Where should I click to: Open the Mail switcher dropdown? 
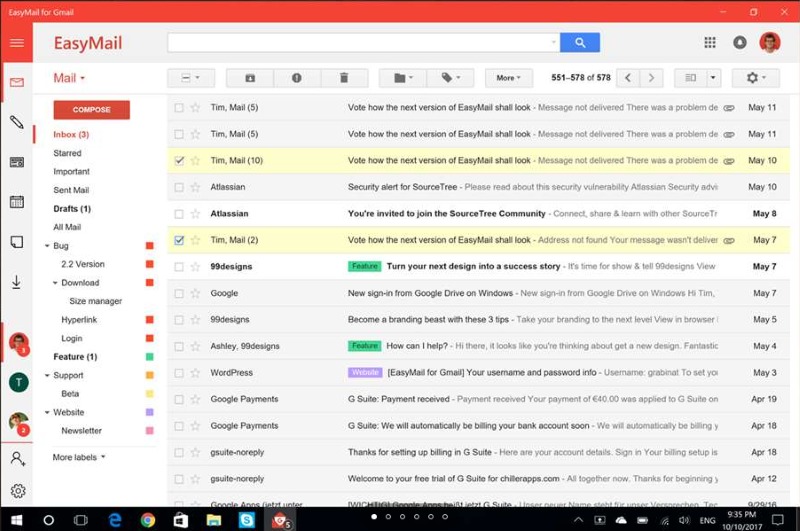69,78
